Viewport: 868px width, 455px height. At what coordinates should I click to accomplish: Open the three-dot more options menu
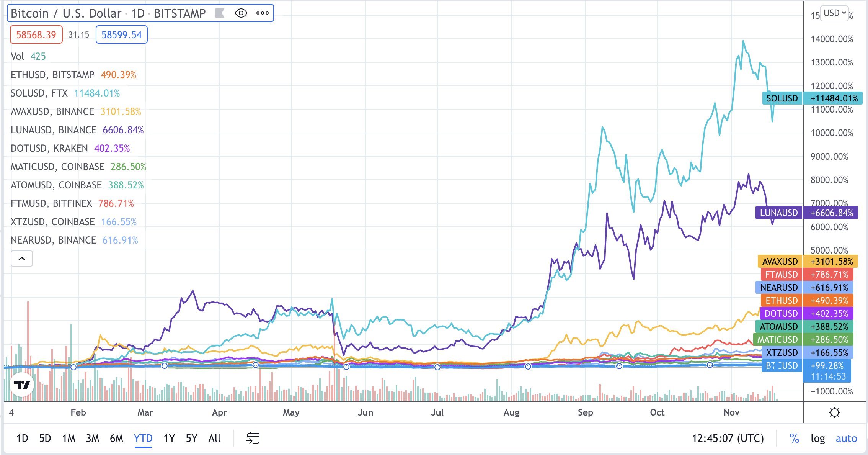(x=263, y=13)
